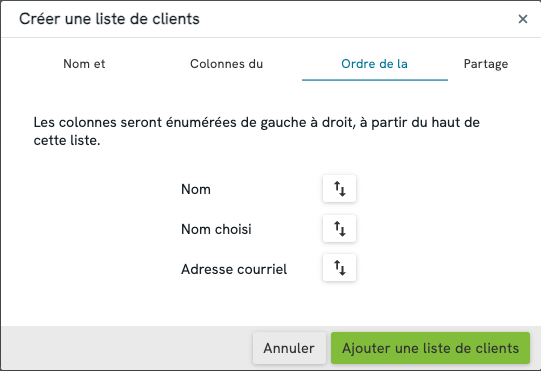Click the reorder arrows icon beside Nom

(x=339, y=189)
